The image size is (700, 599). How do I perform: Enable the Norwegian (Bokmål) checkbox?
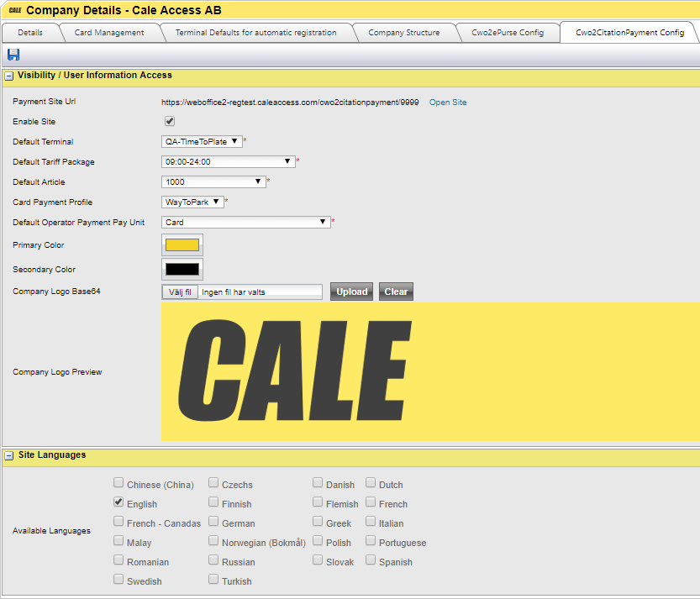[x=213, y=540]
